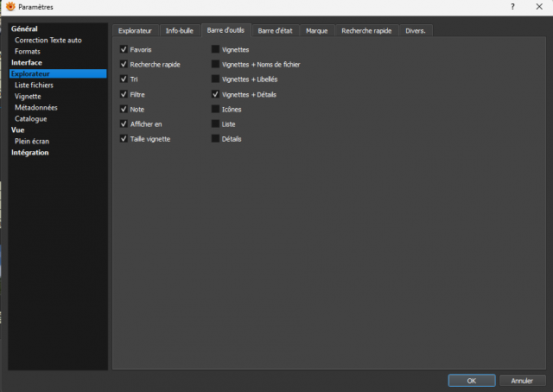Switch to Recherche rapide tab
This screenshot has width=553, height=392.
[x=366, y=31]
